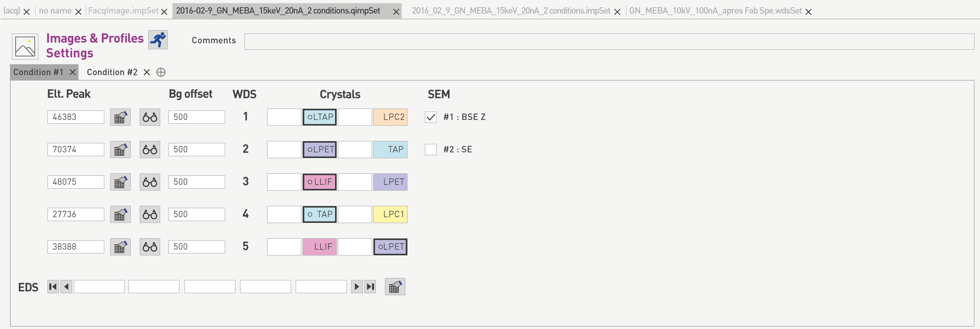
Task: Open EDS periodic table element picker
Action: click(395, 286)
